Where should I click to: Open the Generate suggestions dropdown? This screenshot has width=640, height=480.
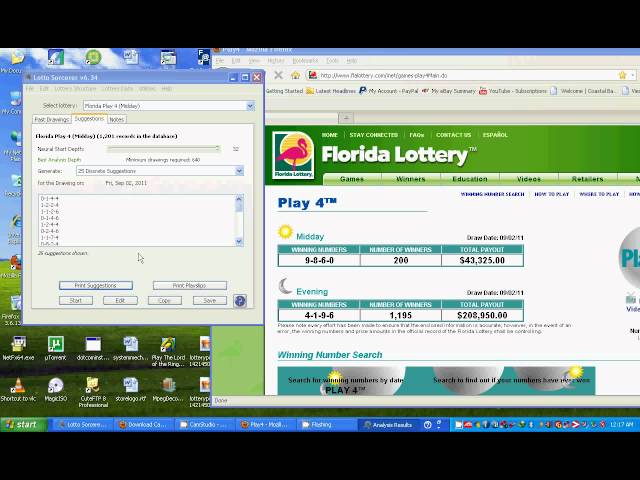pos(239,171)
